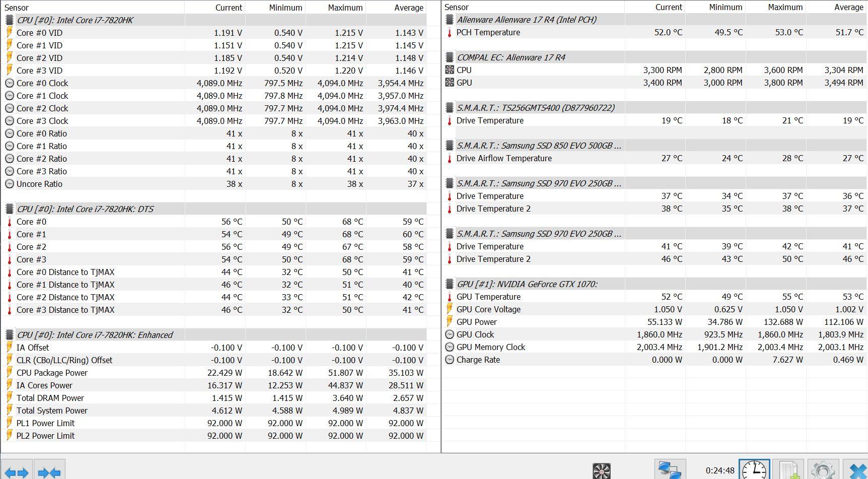The width and height of the screenshot is (868, 479).
Task: Click the bolt icon beside GPU Core Voltage
Action: tap(450, 309)
